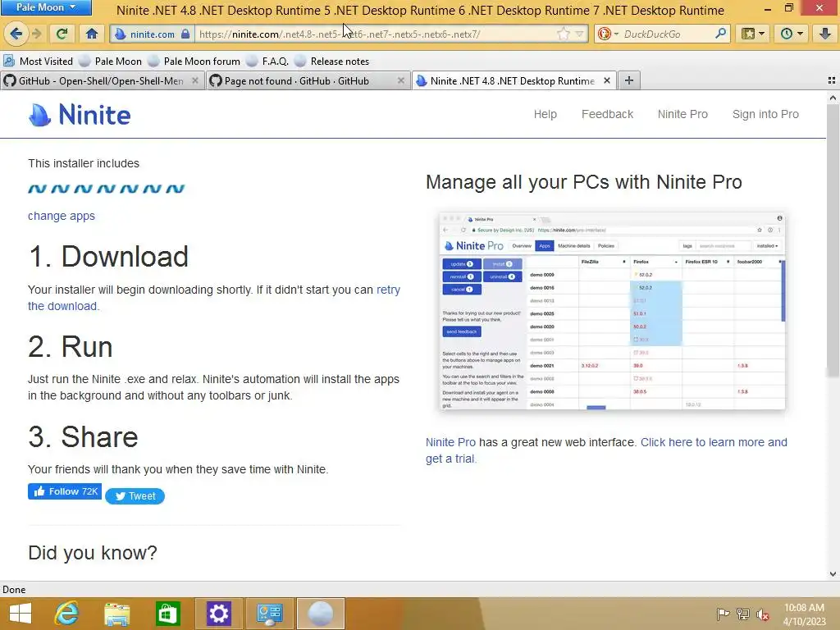Focus the URL address field
840x630 pixels.
(x=375, y=34)
